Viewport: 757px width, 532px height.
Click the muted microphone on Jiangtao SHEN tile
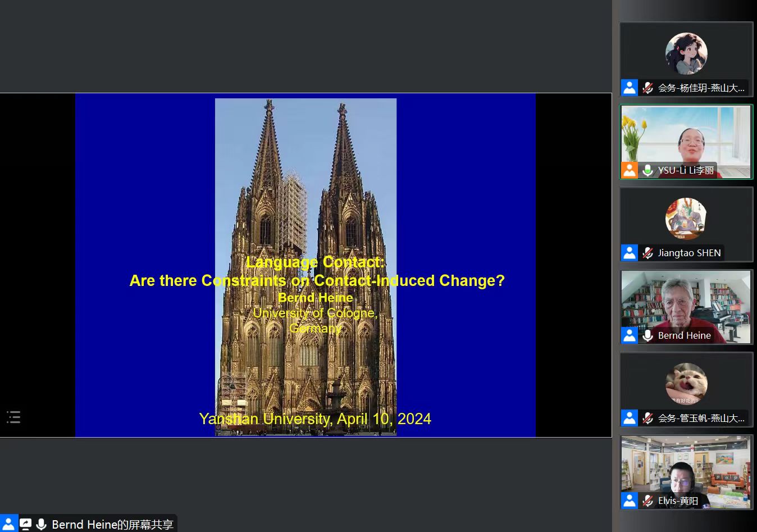[x=647, y=253]
